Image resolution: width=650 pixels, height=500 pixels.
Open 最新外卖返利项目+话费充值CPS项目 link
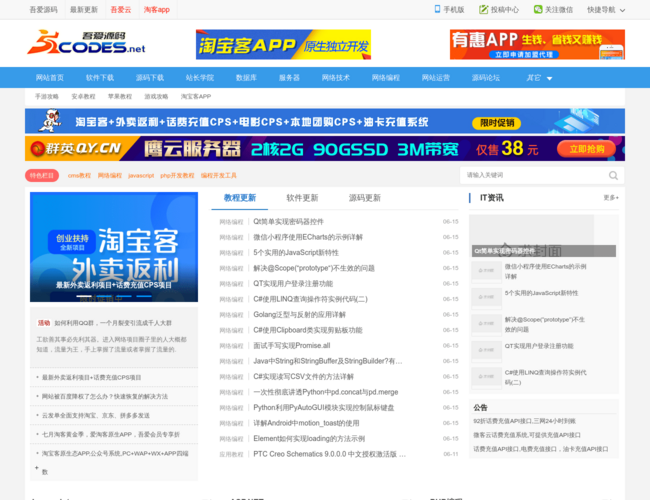click(92, 377)
